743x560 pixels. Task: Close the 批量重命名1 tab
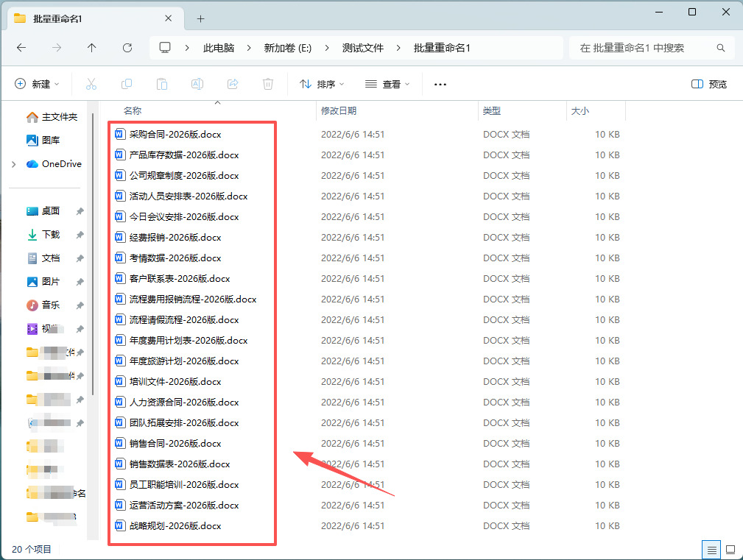(x=168, y=18)
